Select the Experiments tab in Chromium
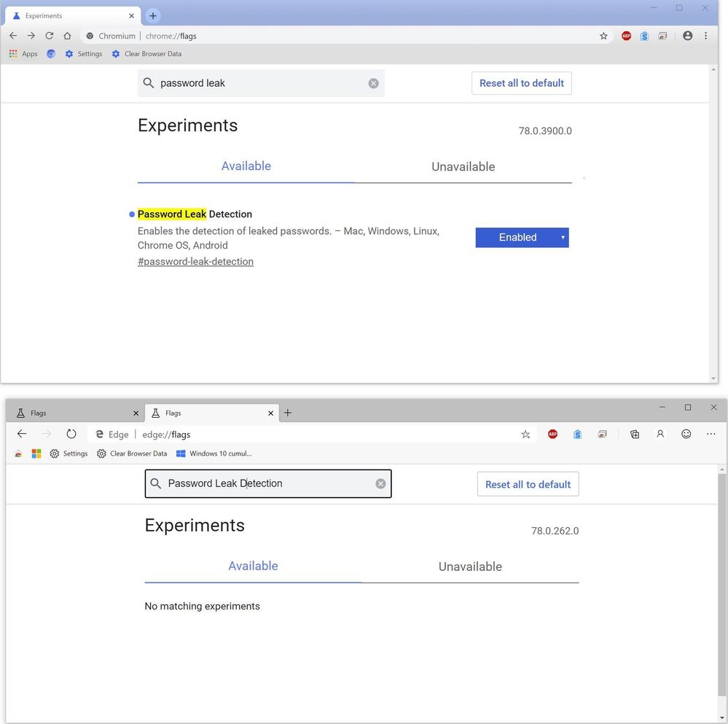The width and height of the screenshot is (728, 724). click(73, 16)
